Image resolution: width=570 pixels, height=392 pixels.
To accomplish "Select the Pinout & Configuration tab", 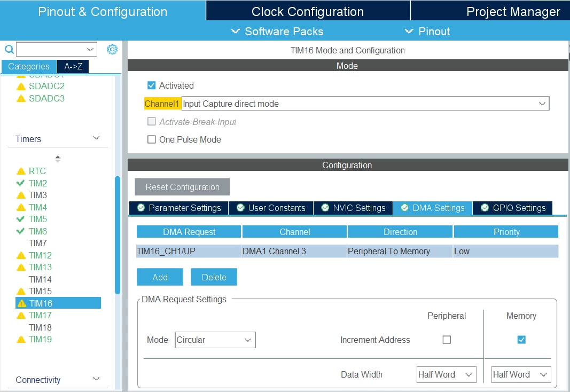I will (x=103, y=11).
